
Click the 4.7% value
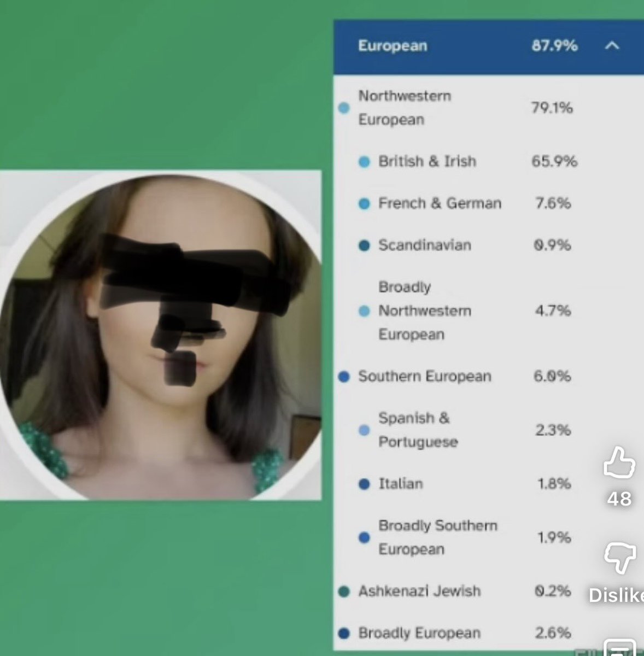[x=553, y=311]
